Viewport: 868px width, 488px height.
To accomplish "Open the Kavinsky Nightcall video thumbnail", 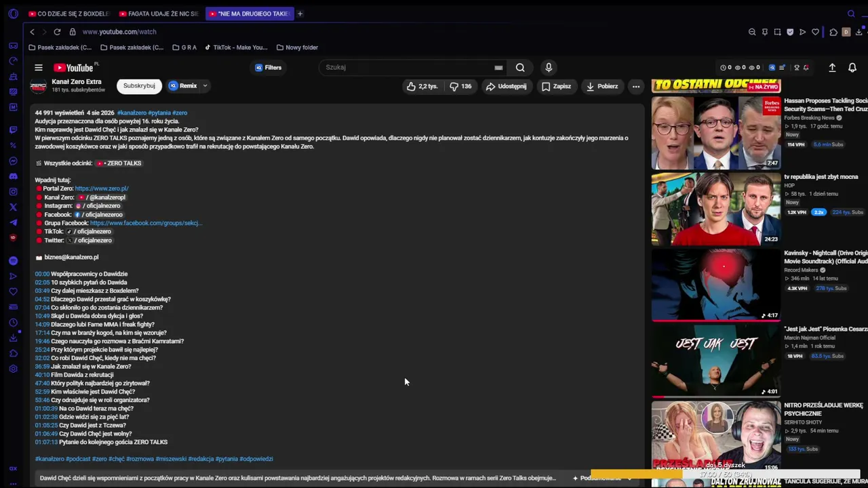I will point(716,285).
